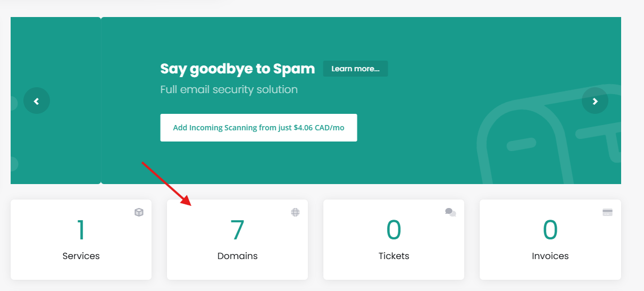Viewport: 644px width, 291px height.
Task: Click the Services count number 1
Action: [x=81, y=230]
